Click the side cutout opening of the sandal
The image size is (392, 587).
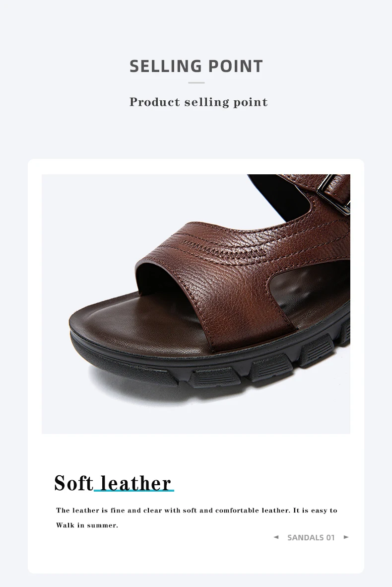(x=311, y=288)
